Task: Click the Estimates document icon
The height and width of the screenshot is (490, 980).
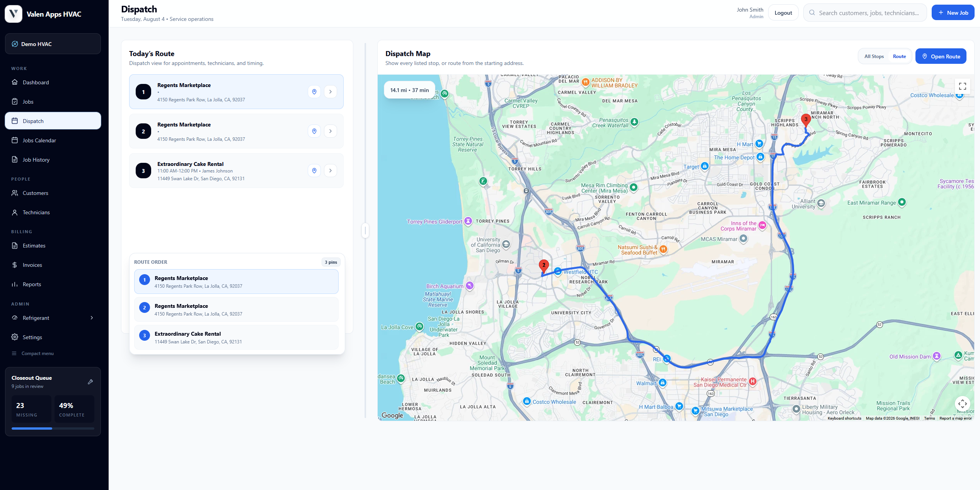Action: (15, 246)
